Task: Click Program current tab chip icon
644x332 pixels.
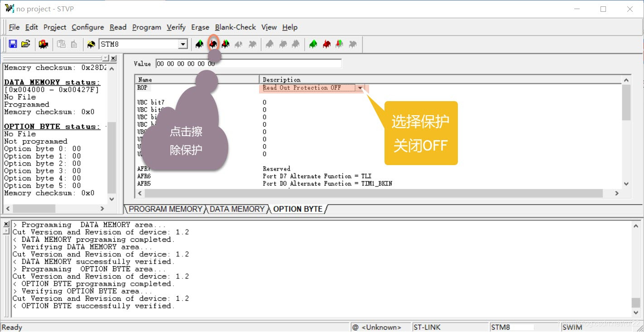Action: click(213, 44)
